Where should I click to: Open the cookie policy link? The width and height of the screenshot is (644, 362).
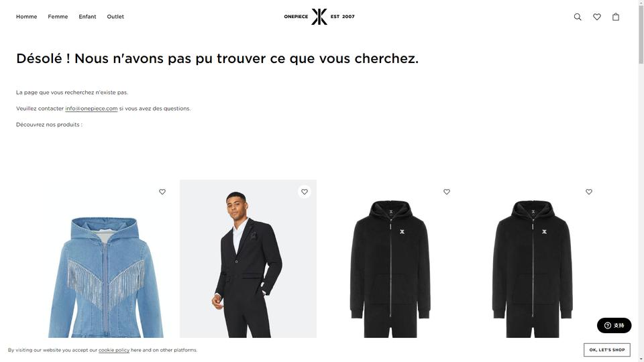(x=114, y=350)
